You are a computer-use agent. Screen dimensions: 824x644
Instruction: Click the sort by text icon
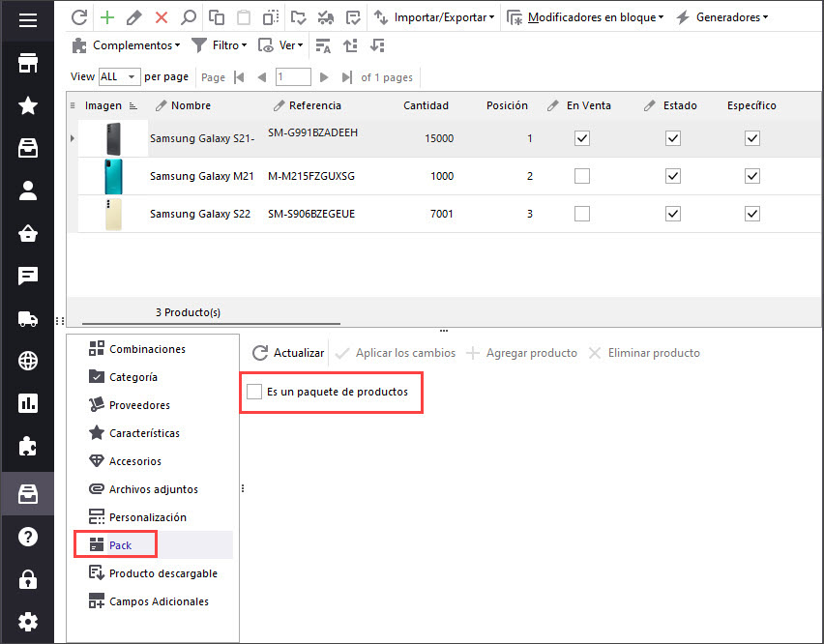click(323, 45)
